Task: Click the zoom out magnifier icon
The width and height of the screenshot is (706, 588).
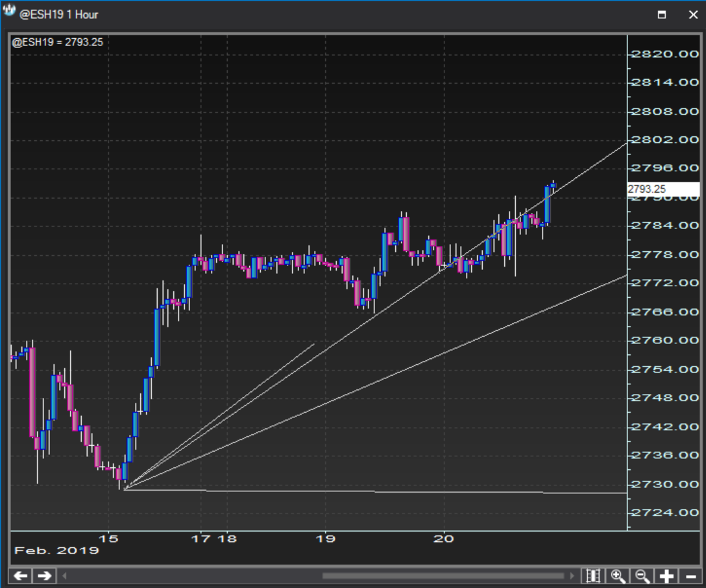Action: pyautogui.click(x=642, y=576)
